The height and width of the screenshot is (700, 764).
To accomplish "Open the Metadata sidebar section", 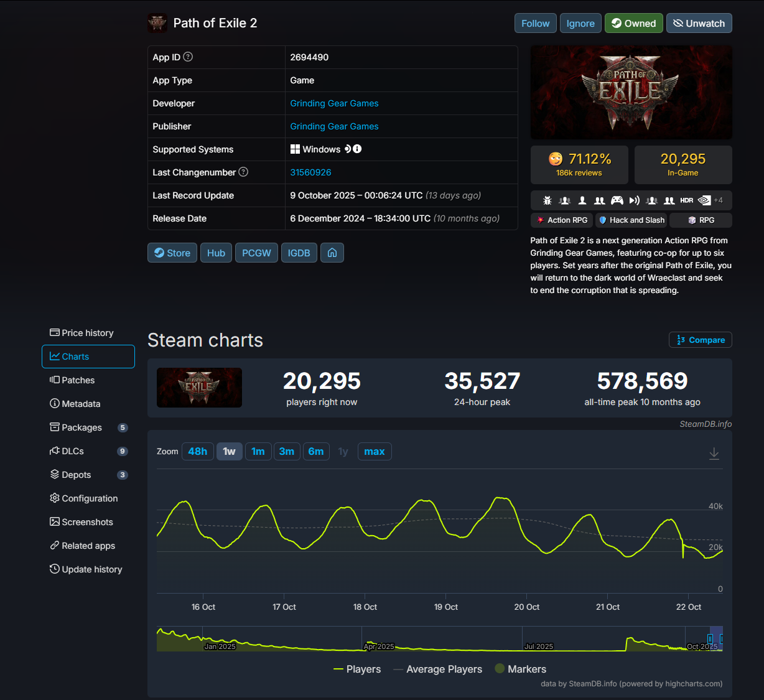I will (x=88, y=404).
